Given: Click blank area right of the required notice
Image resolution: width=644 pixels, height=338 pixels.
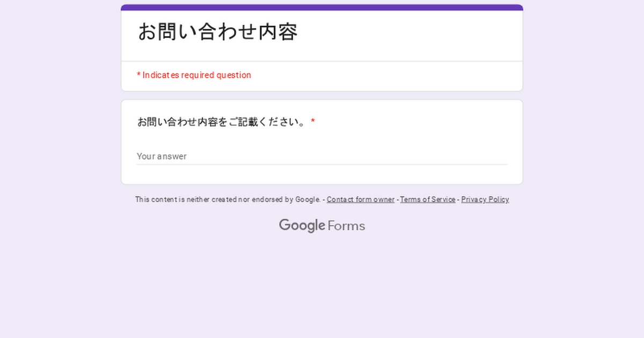Looking at the screenshot, I should point(386,76).
